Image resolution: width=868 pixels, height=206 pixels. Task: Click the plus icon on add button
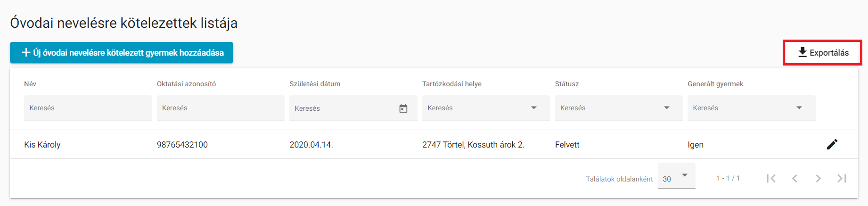[26, 53]
